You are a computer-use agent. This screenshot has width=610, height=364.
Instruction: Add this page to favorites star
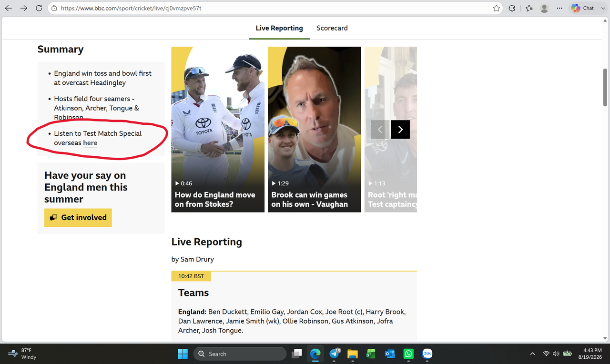[x=497, y=8]
